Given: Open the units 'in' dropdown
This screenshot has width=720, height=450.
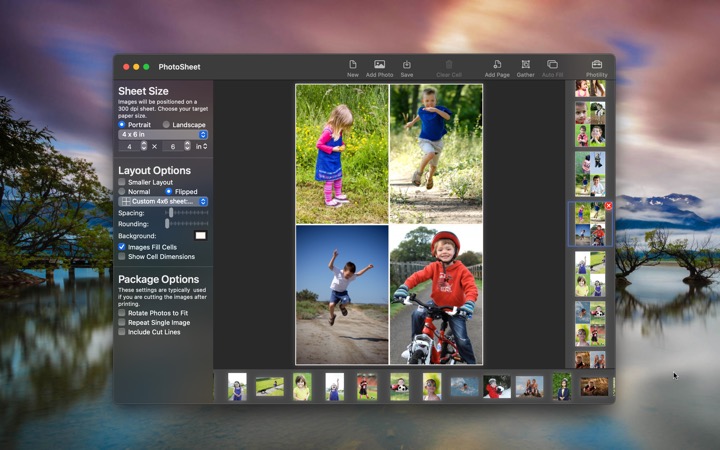Looking at the screenshot, I should [x=202, y=146].
